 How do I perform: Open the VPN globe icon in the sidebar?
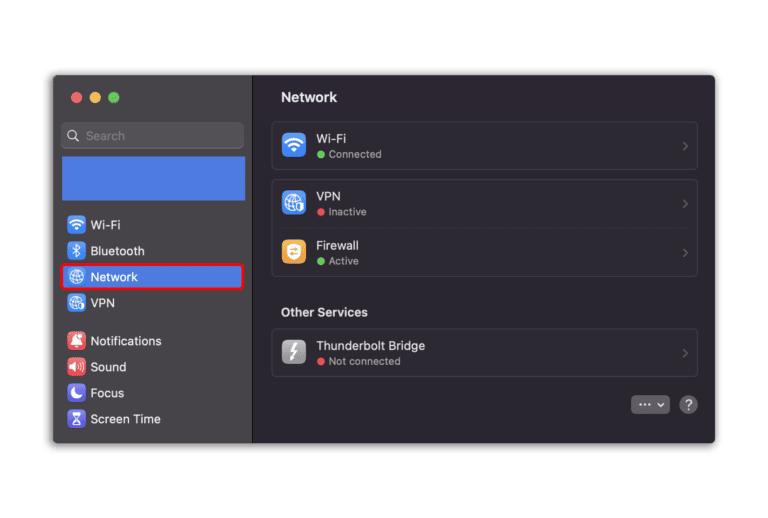click(x=76, y=302)
